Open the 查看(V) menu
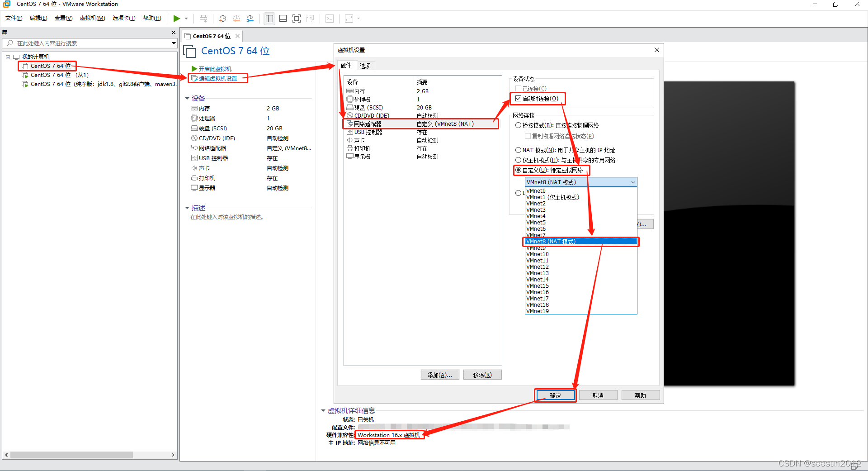 tap(64, 18)
